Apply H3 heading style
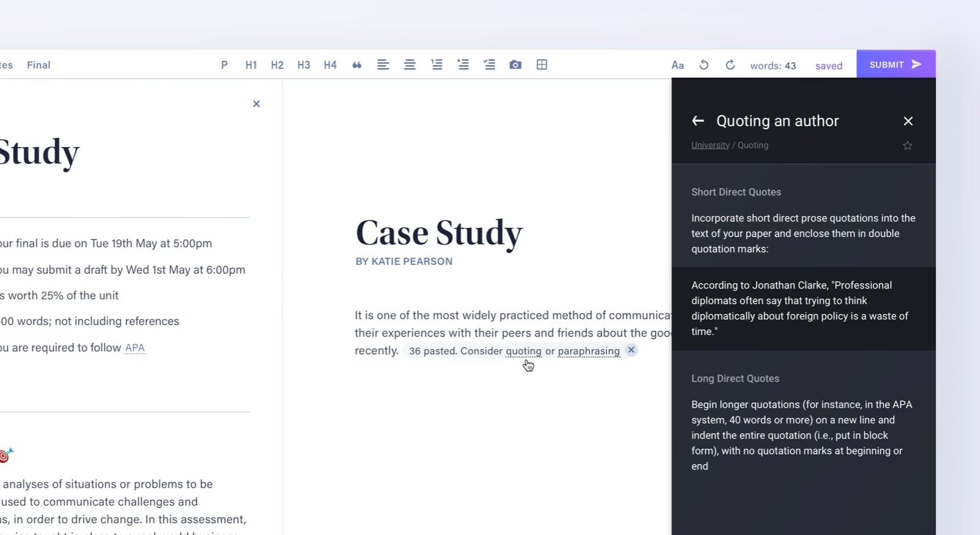Viewport: 980px width, 535px height. tap(304, 65)
